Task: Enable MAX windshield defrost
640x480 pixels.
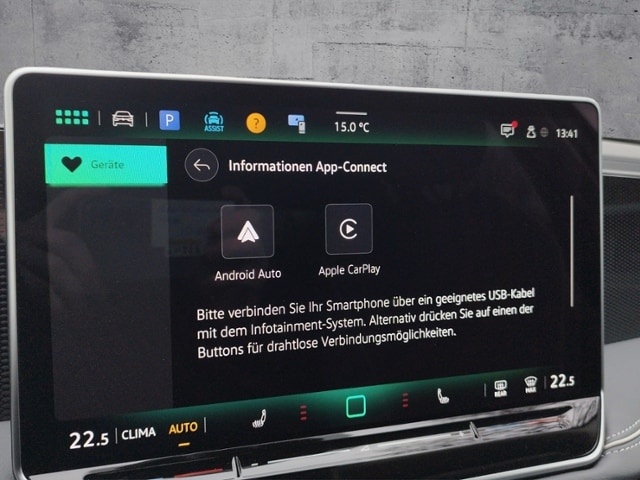Action: (x=530, y=383)
